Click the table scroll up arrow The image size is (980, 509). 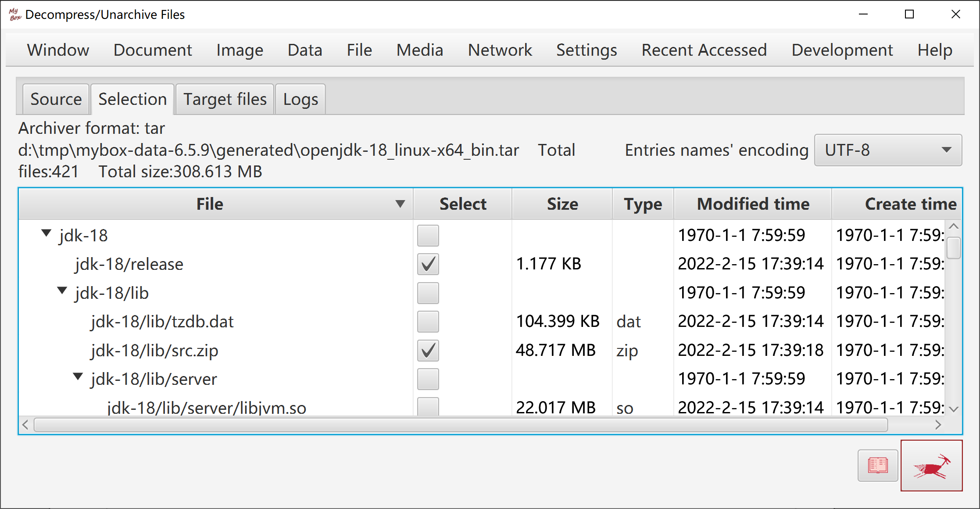tap(953, 226)
